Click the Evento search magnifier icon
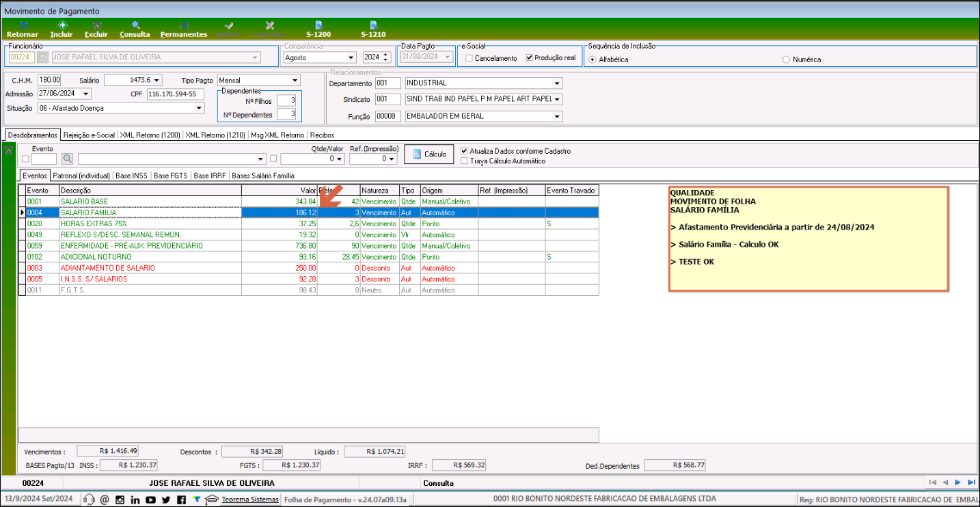Viewport: 980px width, 507px height. click(x=68, y=159)
